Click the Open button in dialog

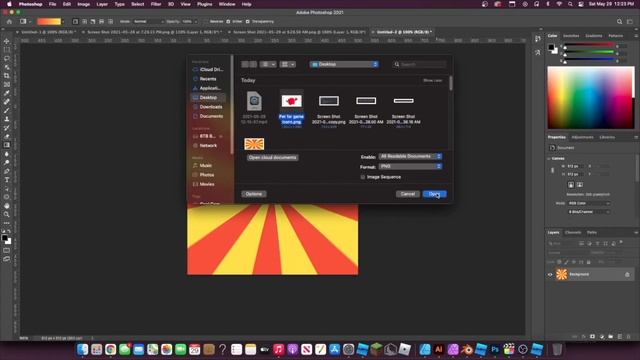tap(435, 194)
